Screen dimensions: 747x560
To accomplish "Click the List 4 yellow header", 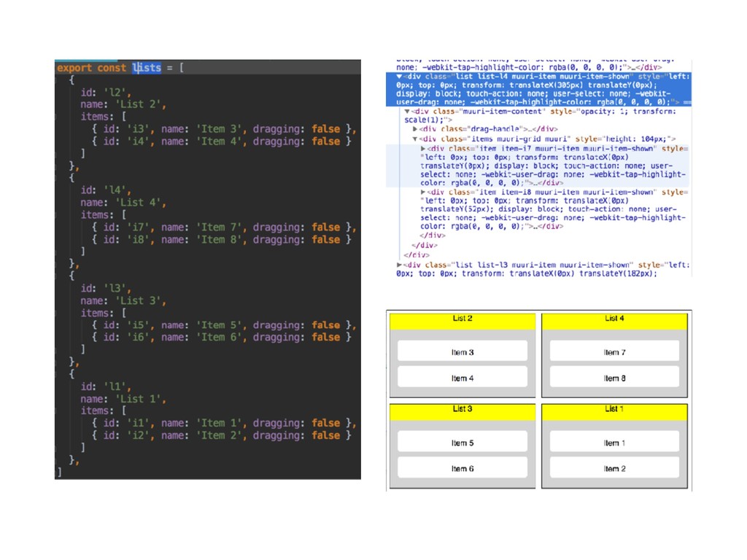I will click(x=614, y=322).
